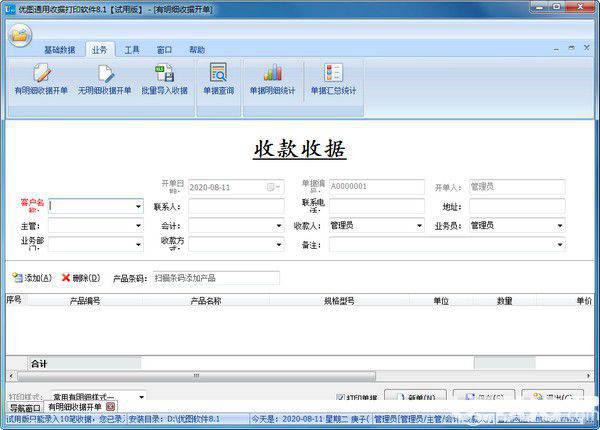The image size is (600, 430).
Task: Click the 产品编号 column header
Action: click(85, 301)
